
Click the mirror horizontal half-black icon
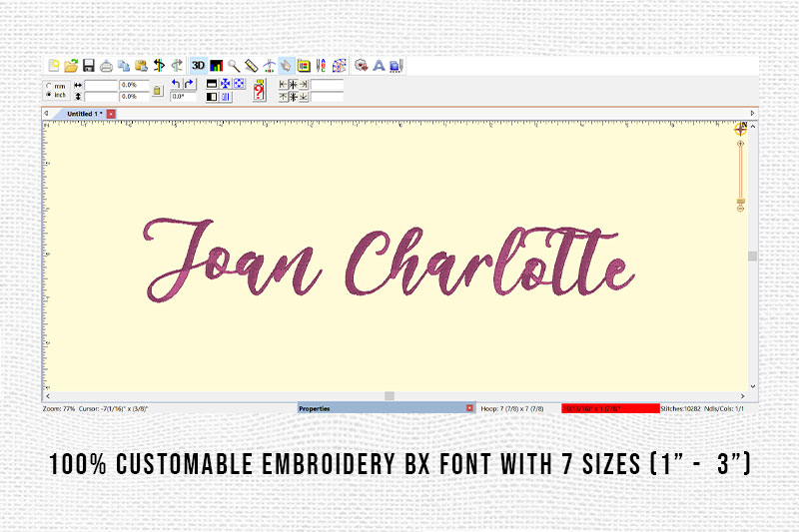click(x=212, y=96)
